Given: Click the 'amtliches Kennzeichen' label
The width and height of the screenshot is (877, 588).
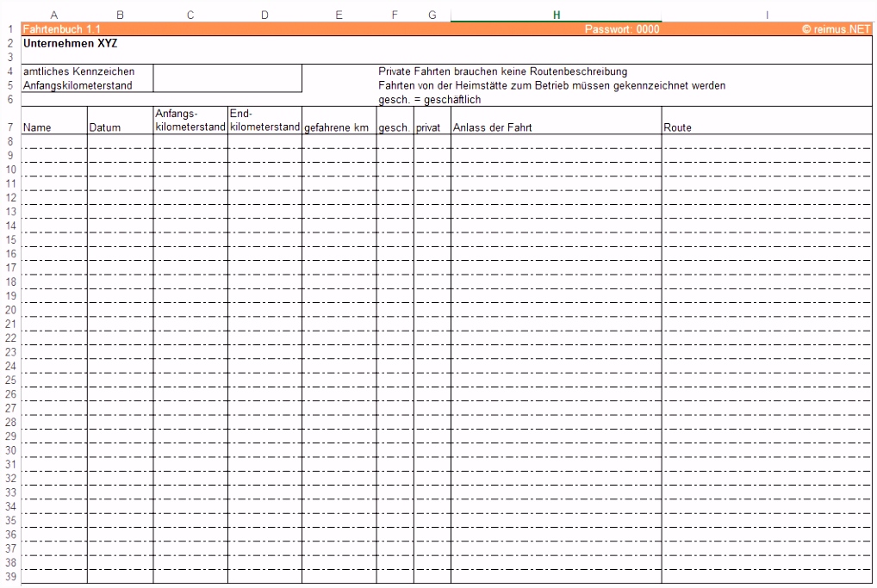Looking at the screenshot, I should pyautogui.click(x=79, y=71).
